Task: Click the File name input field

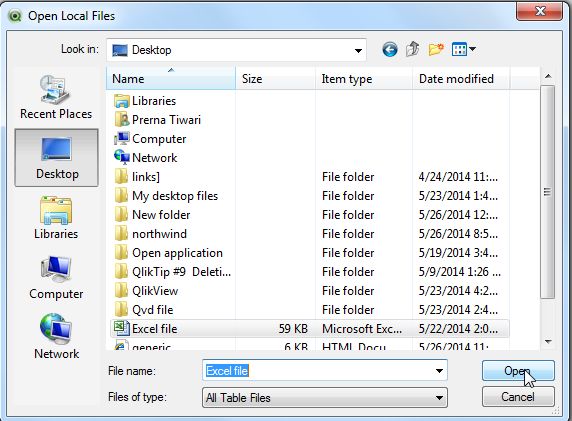Action: click(x=325, y=371)
